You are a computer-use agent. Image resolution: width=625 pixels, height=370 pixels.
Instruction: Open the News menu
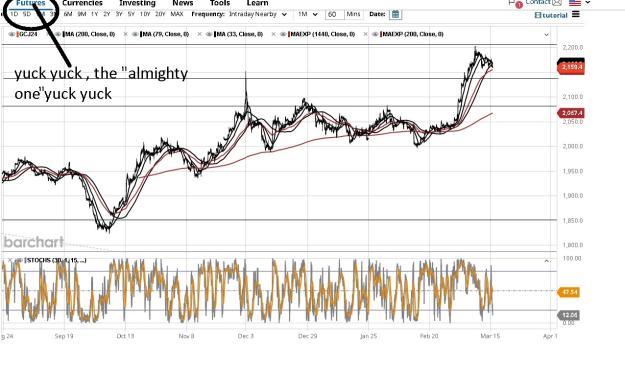183,3
